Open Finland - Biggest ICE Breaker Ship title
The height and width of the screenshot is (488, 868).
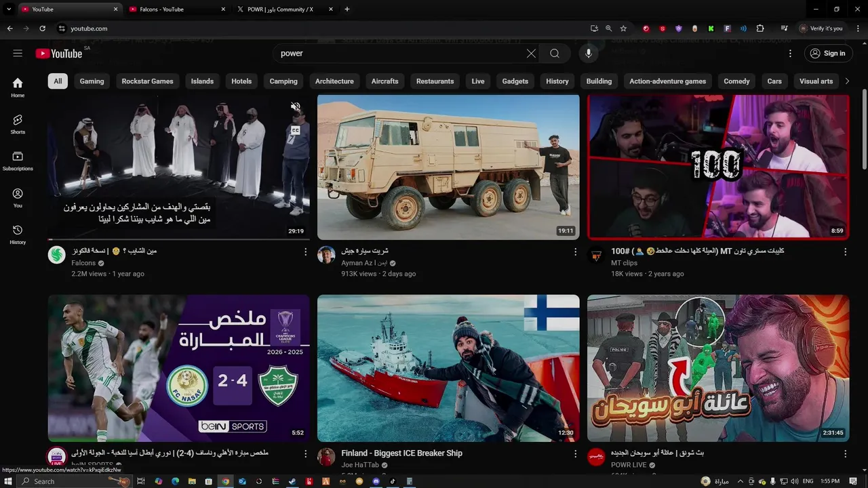(x=401, y=453)
